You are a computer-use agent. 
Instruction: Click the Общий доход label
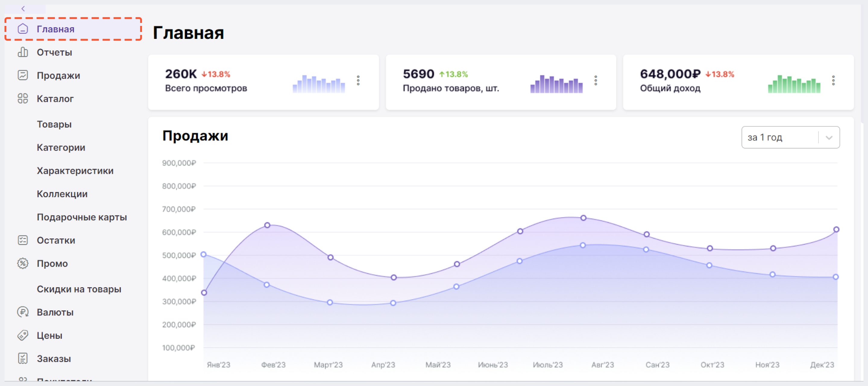pos(670,88)
